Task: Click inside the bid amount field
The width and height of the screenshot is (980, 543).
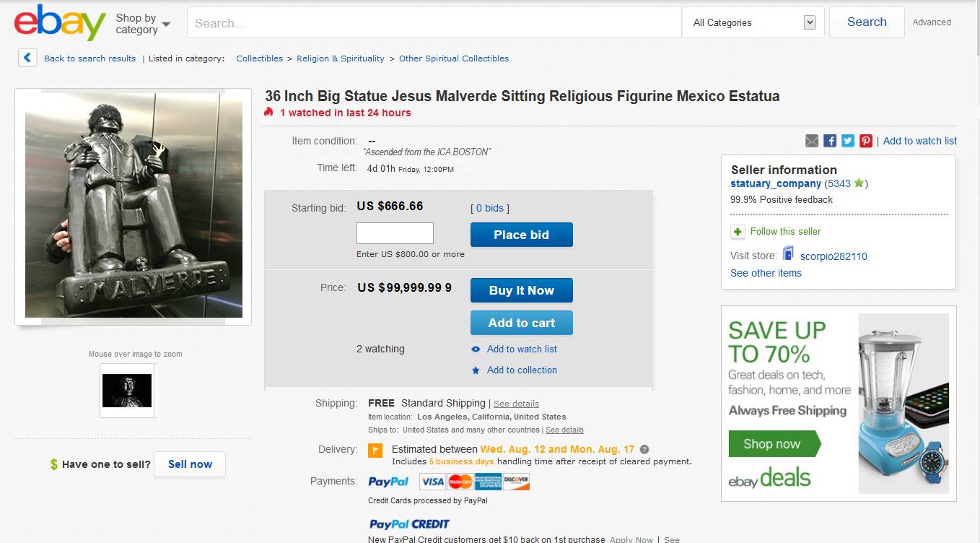Action: tap(395, 233)
